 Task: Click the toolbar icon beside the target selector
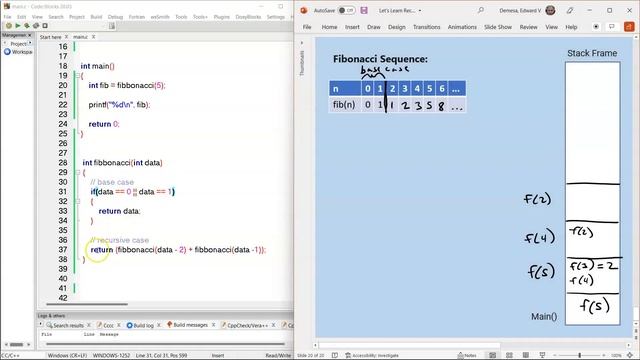112,26
